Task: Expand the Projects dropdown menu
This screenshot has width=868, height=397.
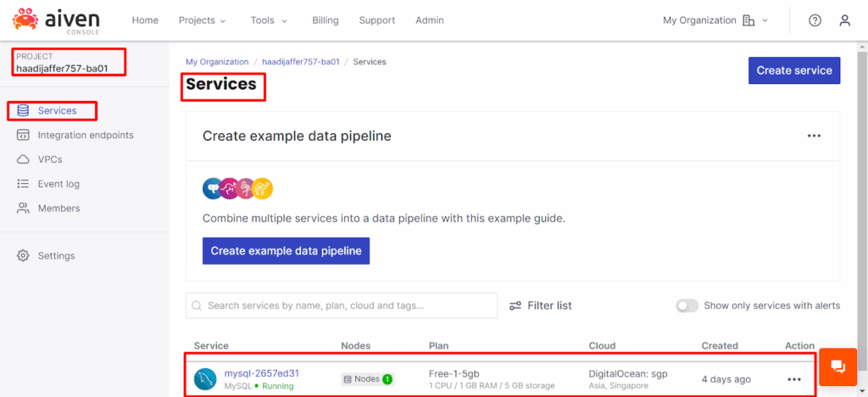Action: click(x=202, y=20)
